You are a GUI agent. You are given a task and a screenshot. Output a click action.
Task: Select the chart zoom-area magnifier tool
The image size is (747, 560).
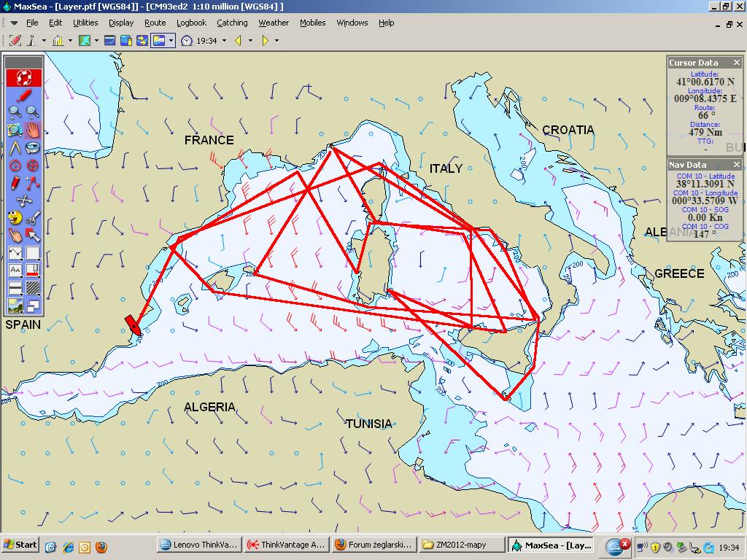click(x=15, y=130)
